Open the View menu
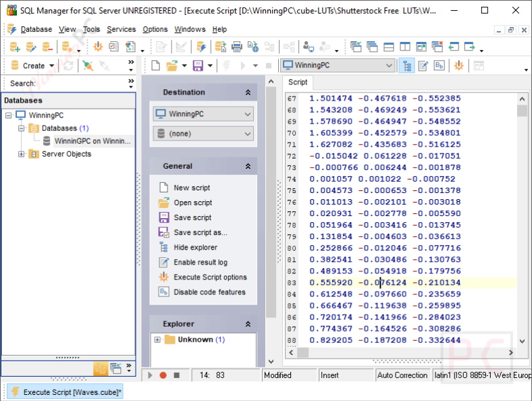 pyautogui.click(x=68, y=30)
